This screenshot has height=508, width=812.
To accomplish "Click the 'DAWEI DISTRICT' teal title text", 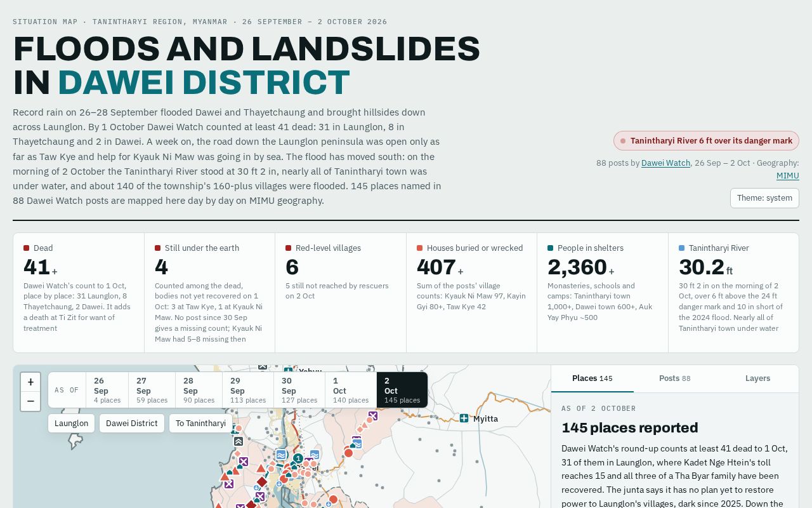I will [x=204, y=83].
